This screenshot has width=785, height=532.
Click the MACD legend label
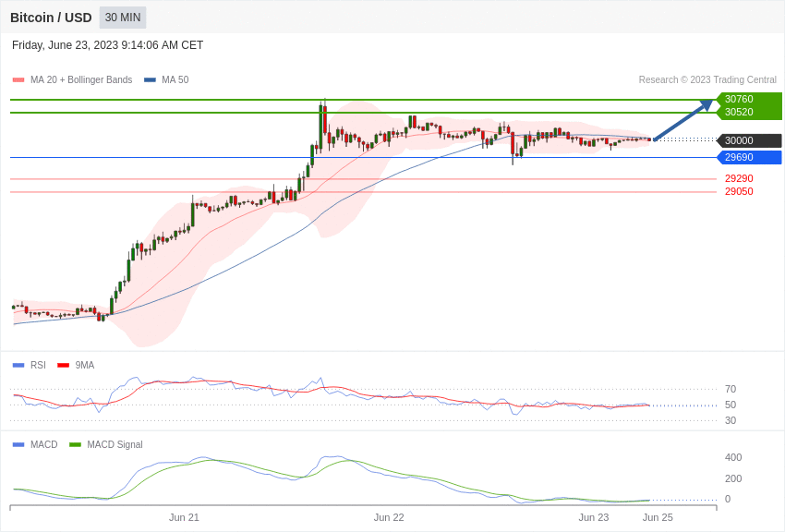(44, 444)
